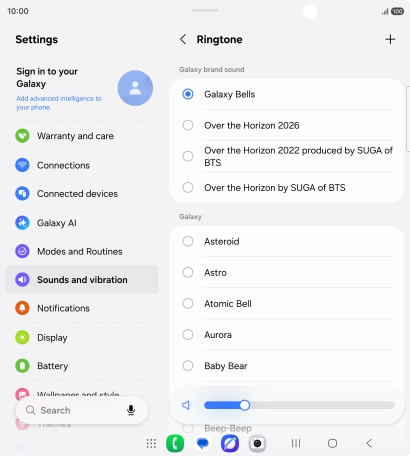Tap Add advanced intelligence to your phone link
The image size is (410, 456).
coord(59,103)
